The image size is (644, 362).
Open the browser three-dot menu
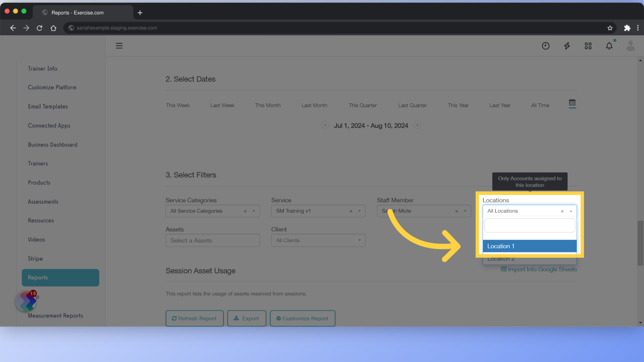coord(638,28)
